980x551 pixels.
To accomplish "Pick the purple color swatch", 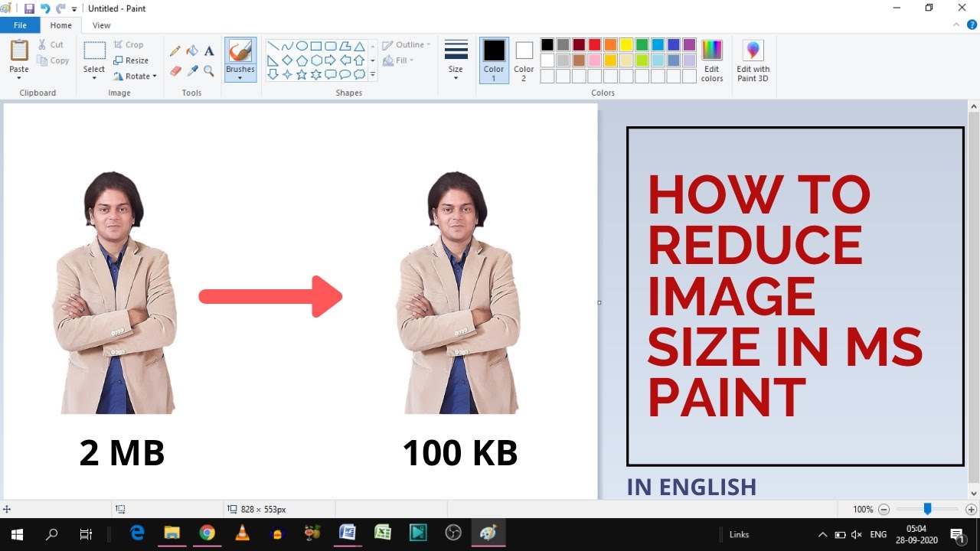I will (x=689, y=45).
